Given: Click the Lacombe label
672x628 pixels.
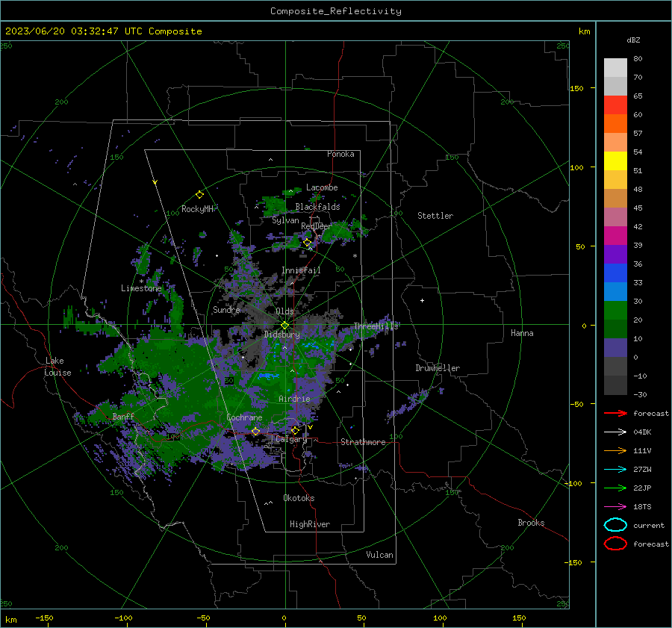Looking at the screenshot, I should [x=322, y=187].
